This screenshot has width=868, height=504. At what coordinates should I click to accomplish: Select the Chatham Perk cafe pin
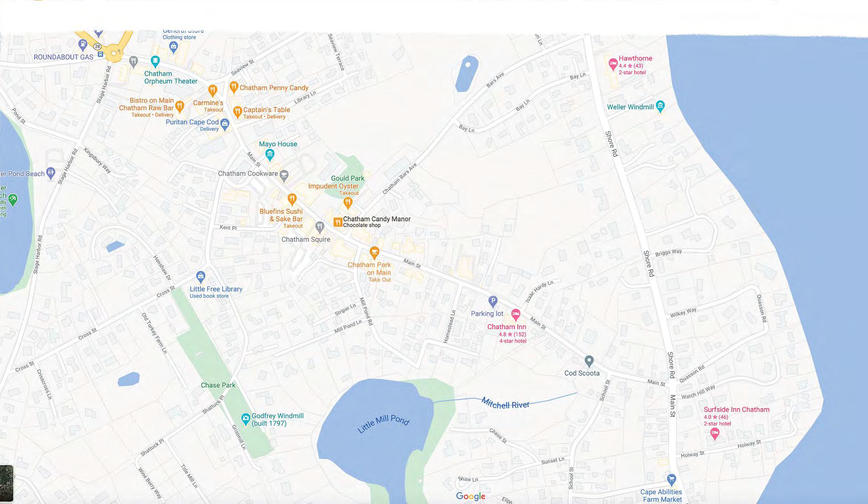pos(374,252)
